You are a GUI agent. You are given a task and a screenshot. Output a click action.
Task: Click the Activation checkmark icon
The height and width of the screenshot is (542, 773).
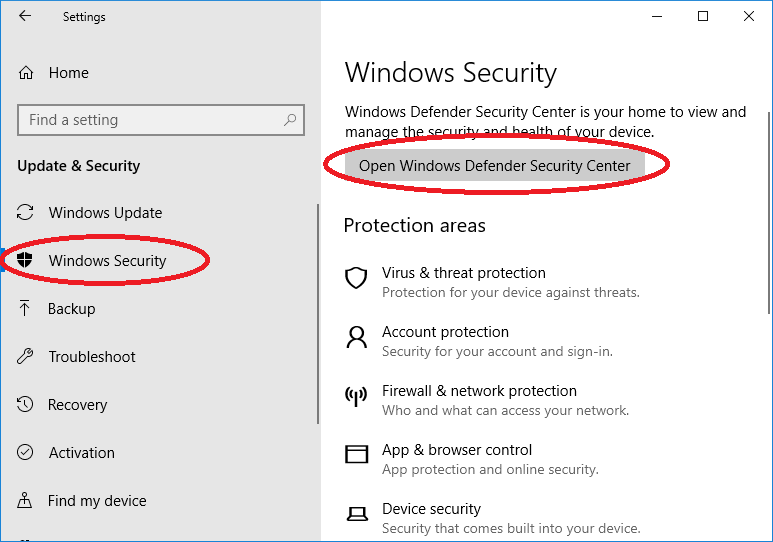tap(25, 452)
